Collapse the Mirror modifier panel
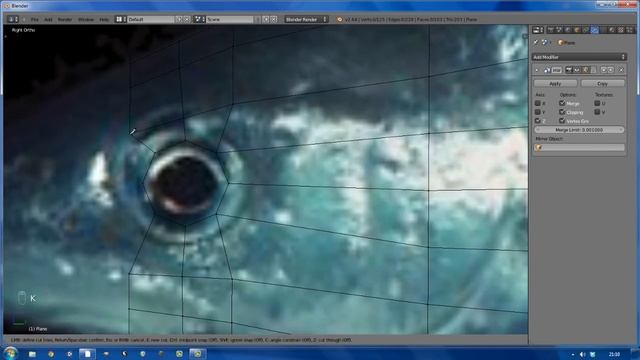This screenshot has width=640, height=360. tap(537, 70)
